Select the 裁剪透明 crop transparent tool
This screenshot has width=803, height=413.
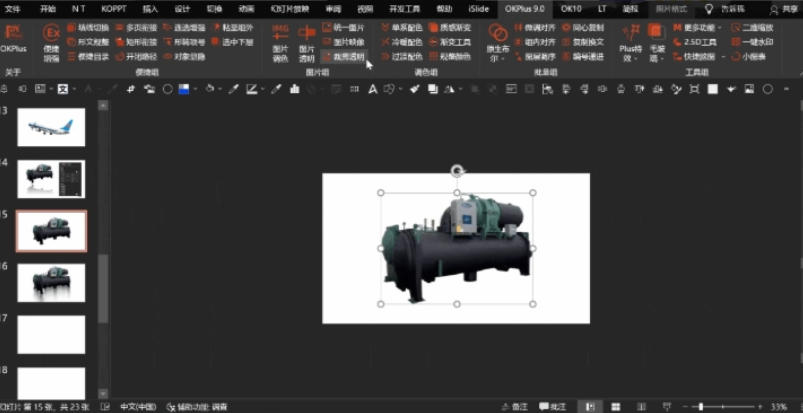tap(344, 57)
